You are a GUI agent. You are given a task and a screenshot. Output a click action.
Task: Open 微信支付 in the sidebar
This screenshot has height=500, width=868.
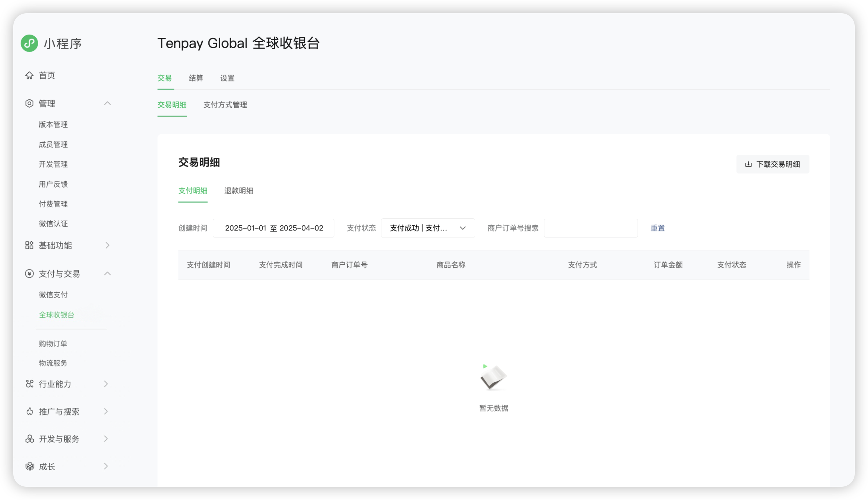pos(53,295)
